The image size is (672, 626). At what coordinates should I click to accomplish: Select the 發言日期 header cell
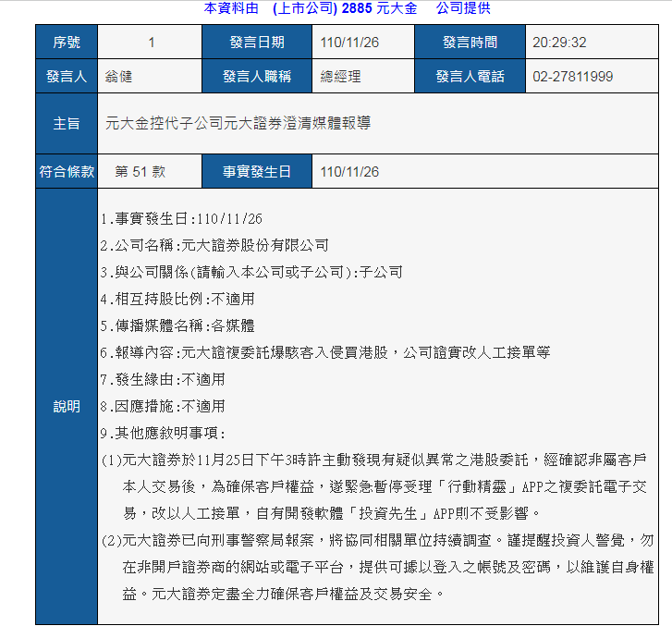tap(257, 42)
